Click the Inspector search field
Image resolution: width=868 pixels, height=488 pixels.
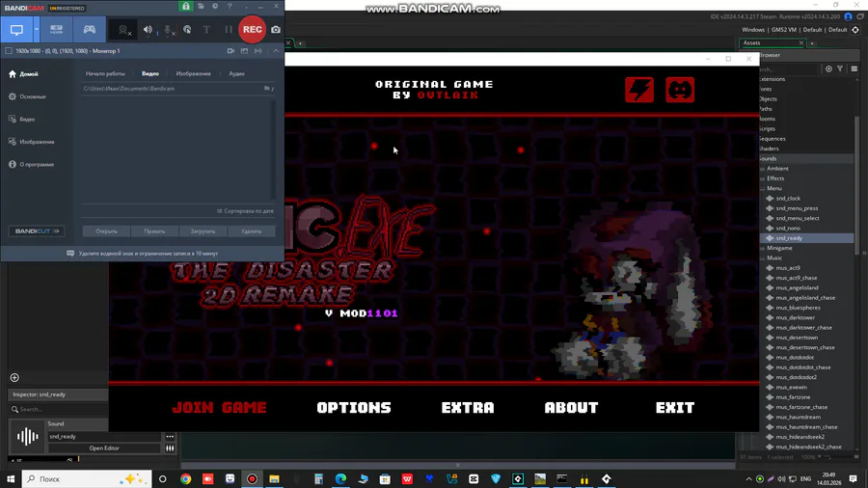[x=58, y=410]
